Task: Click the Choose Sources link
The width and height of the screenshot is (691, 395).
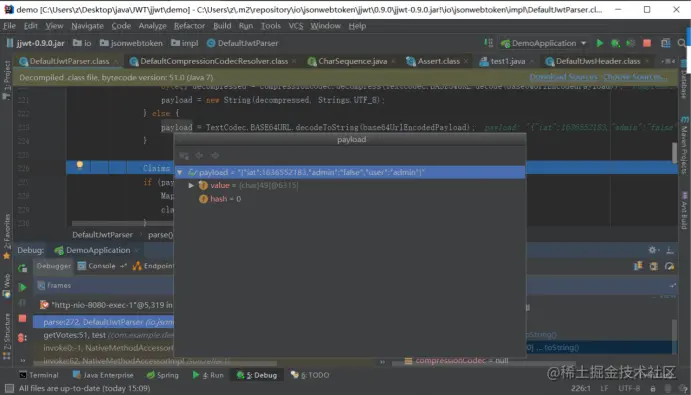Action: tap(635, 77)
